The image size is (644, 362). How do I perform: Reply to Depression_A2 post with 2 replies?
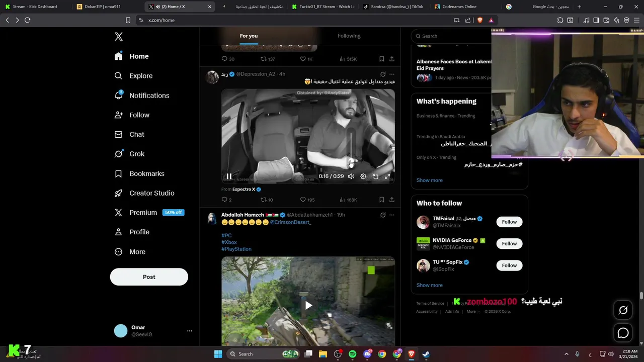tap(226, 200)
